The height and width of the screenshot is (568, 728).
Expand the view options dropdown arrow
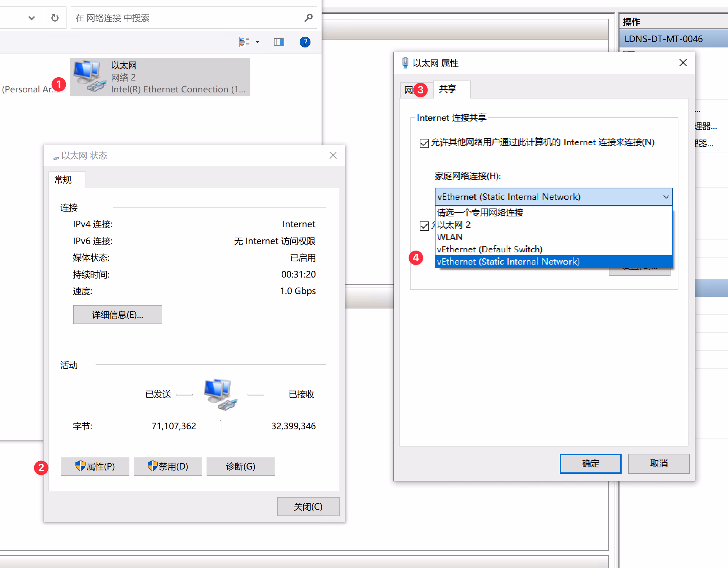coord(257,42)
